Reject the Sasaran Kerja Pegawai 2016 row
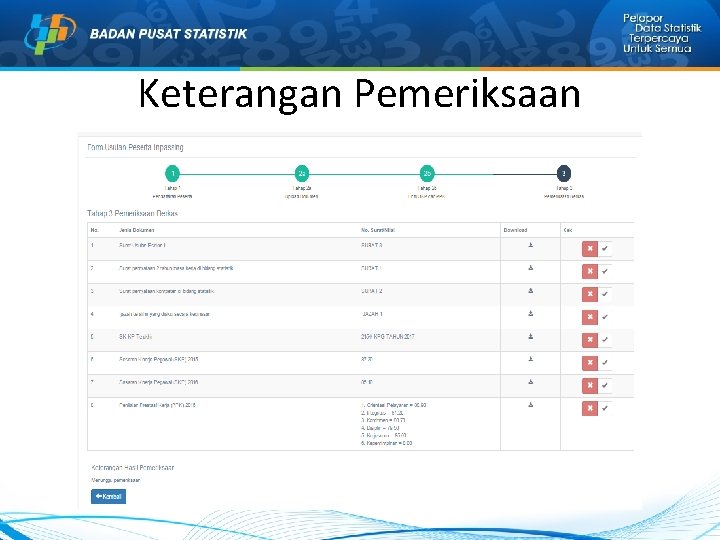The width and height of the screenshot is (720, 540). coord(590,386)
